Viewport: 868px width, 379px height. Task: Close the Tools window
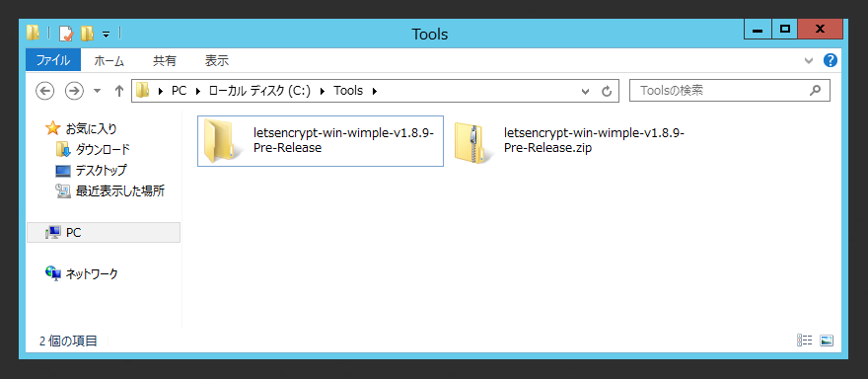point(821,30)
